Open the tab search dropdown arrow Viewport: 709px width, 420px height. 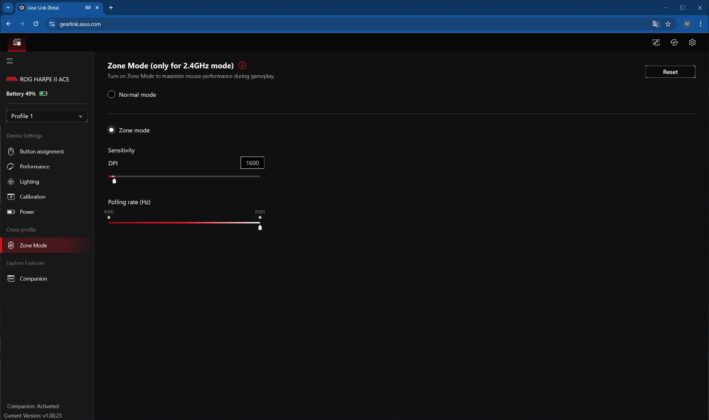pyautogui.click(x=8, y=8)
